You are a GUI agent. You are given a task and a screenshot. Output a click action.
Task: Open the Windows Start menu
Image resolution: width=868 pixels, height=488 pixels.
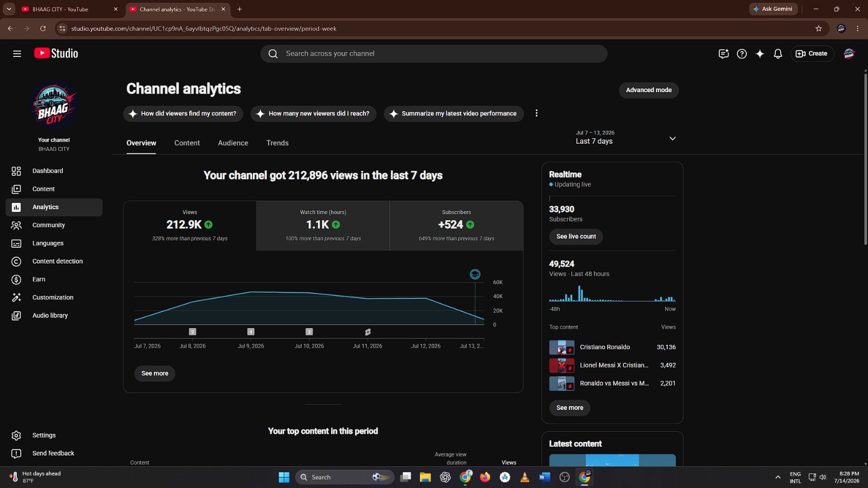tap(284, 477)
